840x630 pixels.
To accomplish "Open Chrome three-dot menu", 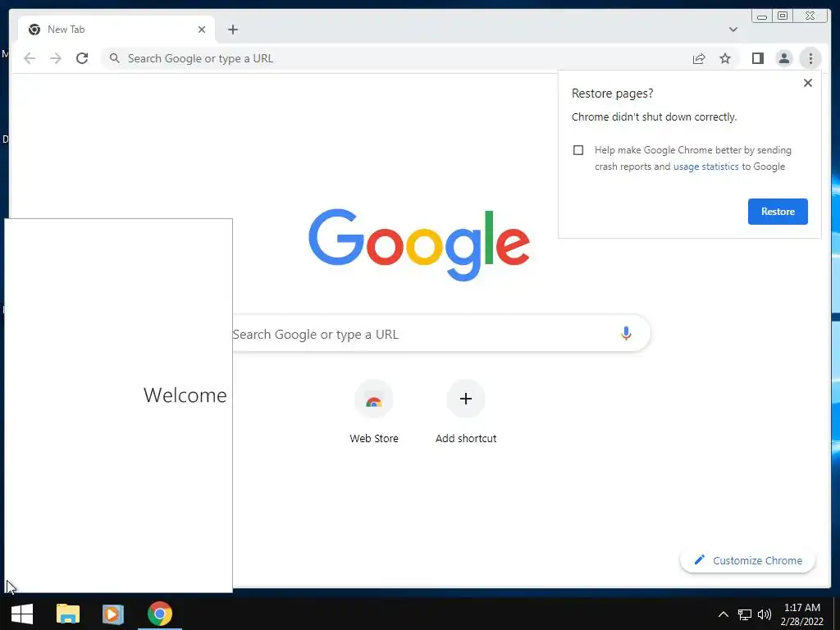I will click(810, 58).
